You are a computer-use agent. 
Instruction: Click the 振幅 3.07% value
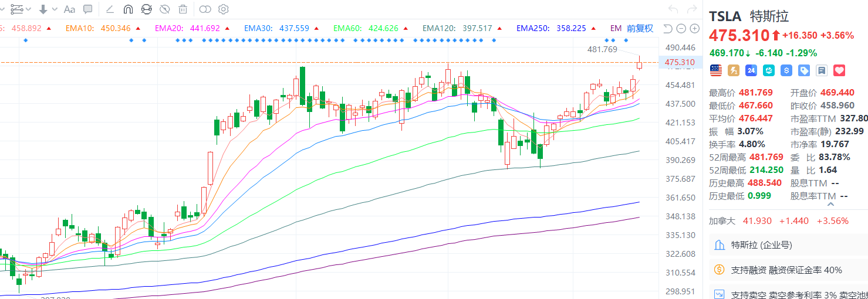(751, 131)
